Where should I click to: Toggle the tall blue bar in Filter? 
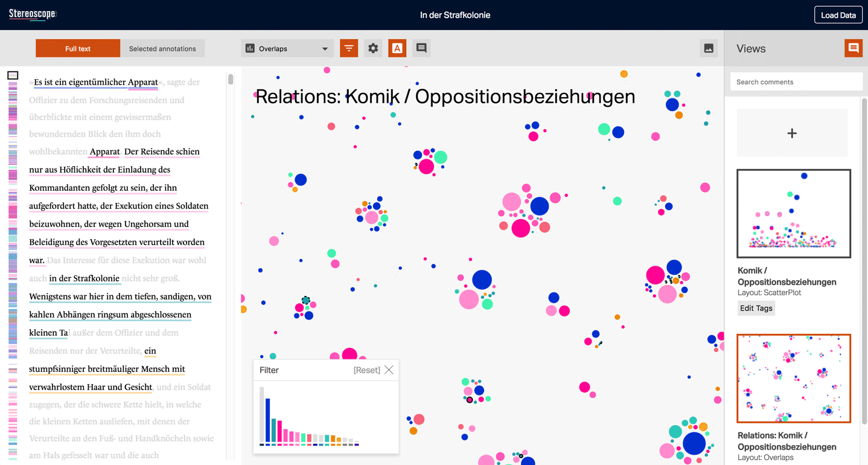[268, 420]
